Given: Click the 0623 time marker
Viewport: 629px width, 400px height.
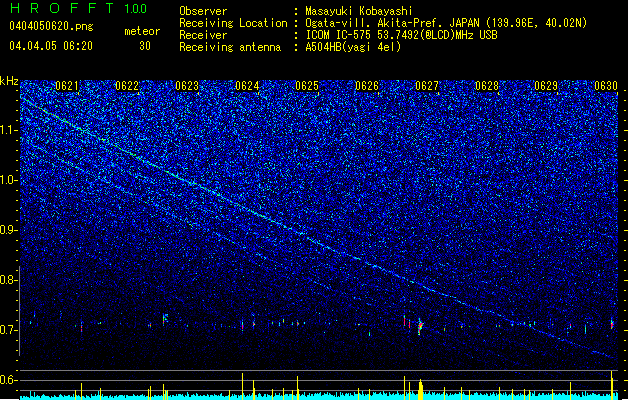Looking at the screenshot, I should point(187,86).
